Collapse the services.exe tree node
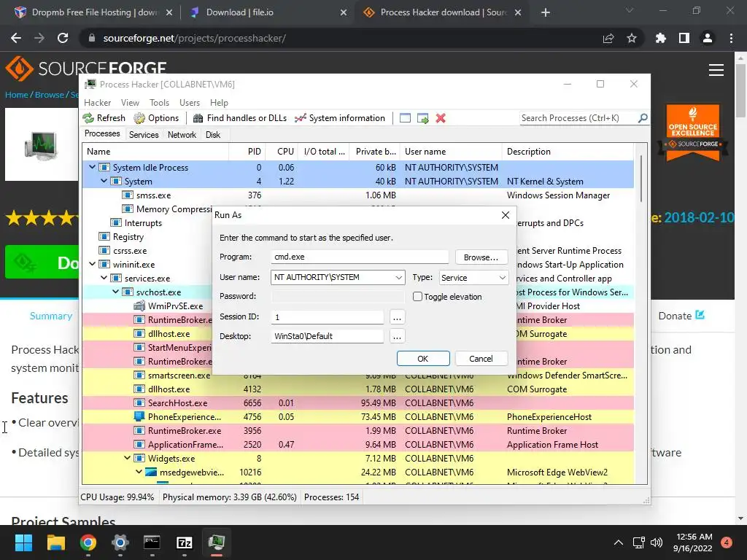 104,278
